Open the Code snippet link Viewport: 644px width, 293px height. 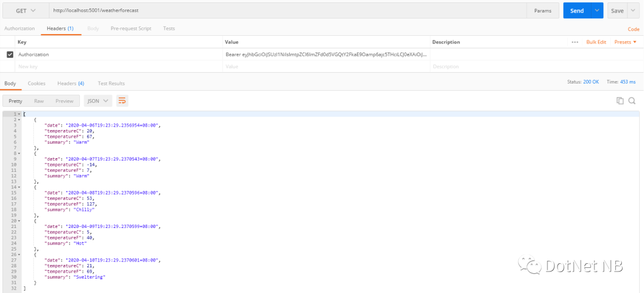[x=633, y=29]
